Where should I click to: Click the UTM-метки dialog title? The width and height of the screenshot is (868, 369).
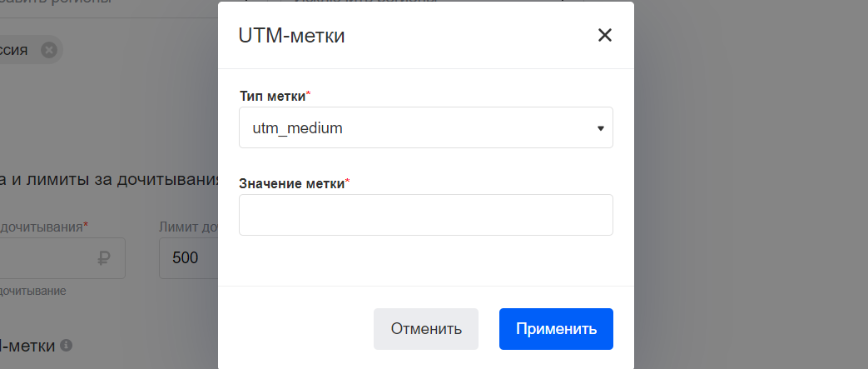pos(292,36)
